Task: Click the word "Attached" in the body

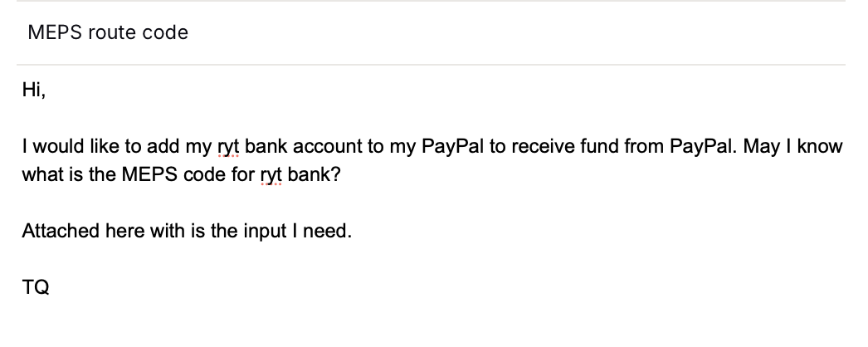Action: (x=60, y=231)
